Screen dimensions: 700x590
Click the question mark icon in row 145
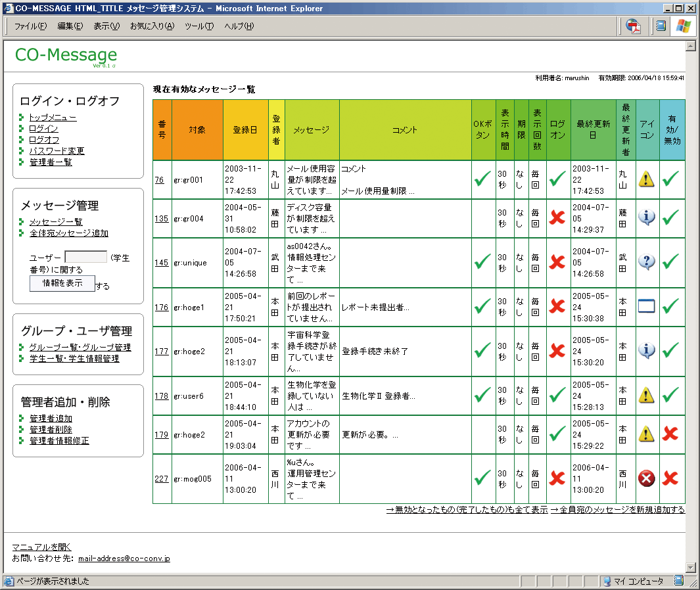click(x=647, y=262)
